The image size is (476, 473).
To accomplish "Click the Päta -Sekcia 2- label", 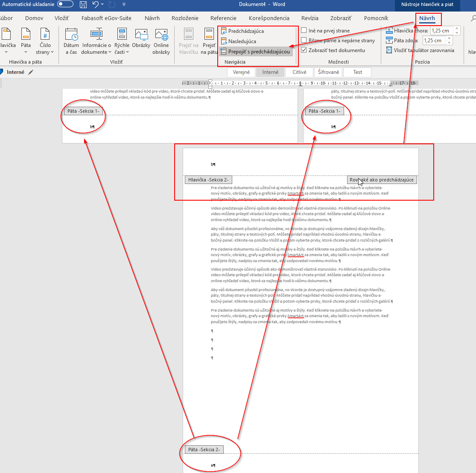I will pos(204,450).
